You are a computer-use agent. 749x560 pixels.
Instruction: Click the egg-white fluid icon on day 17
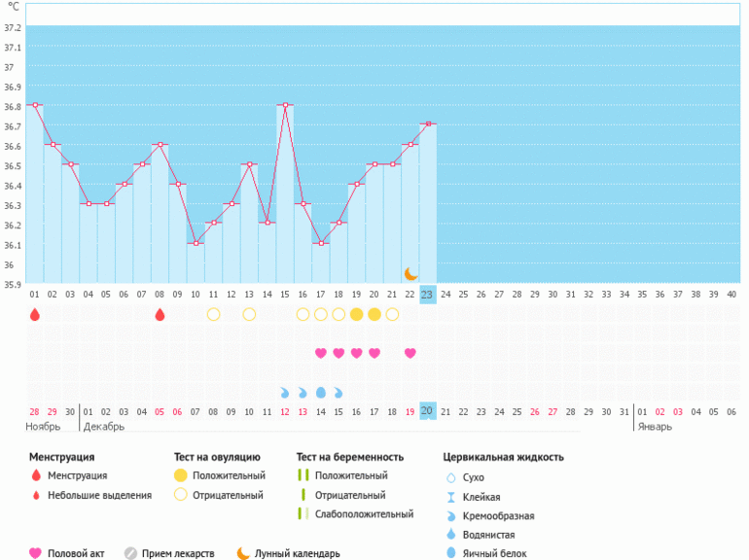[x=321, y=393]
